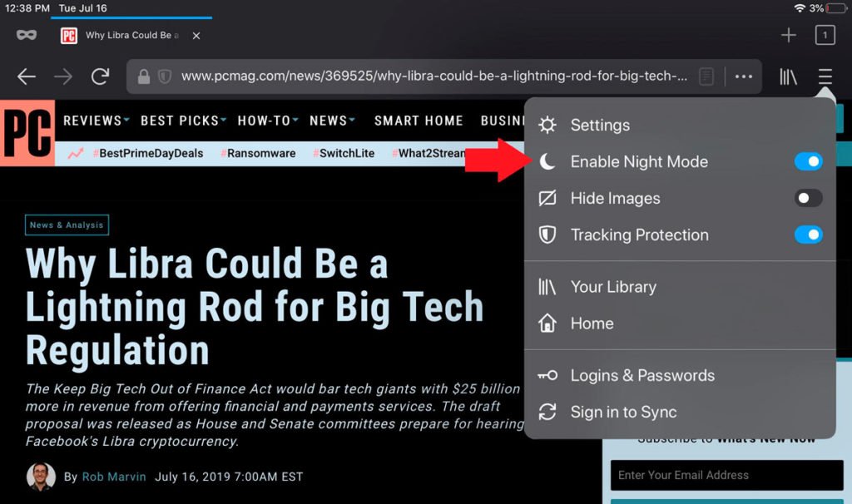Click the article headline Why Libra Could Be
The image size is (852, 504).
click(x=255, y=307)
